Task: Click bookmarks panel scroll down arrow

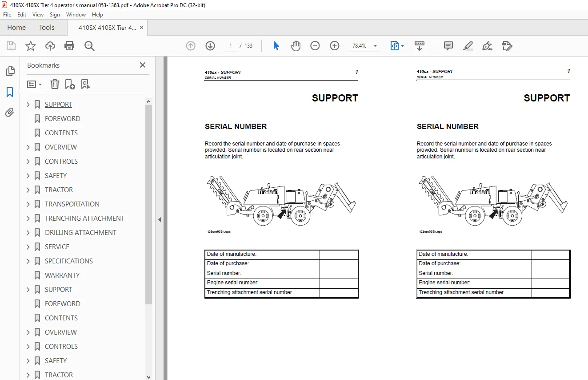Action: point(149,376)
